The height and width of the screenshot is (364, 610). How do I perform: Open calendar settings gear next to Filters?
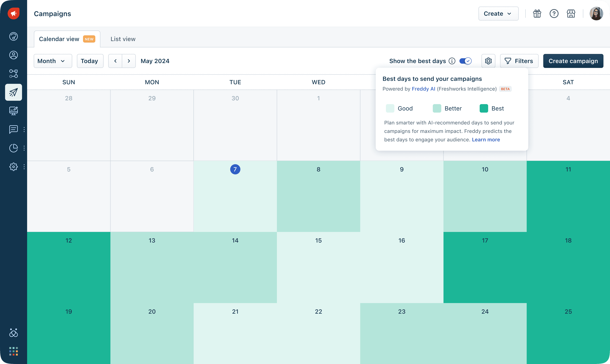(x=488, y=61)
